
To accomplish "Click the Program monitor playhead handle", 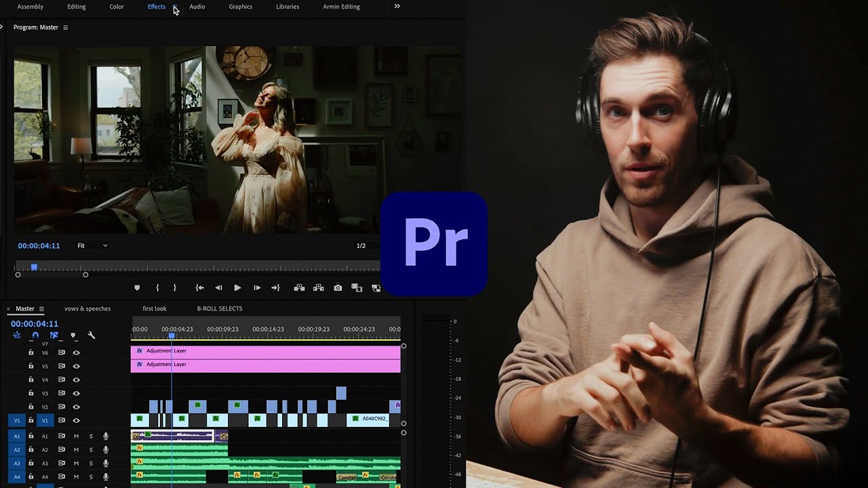I will (x=34, y=267).
